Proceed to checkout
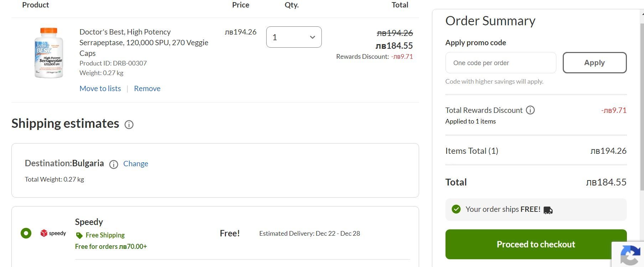The image size is (644, 267). click(536, 244)
